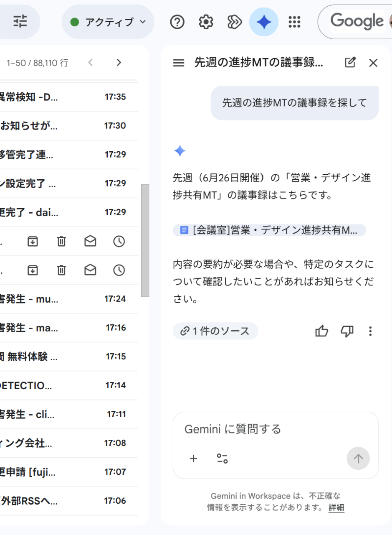Toggle the Gemini sparkle button in header
392x535 pixels.
(x=264, y=22)
